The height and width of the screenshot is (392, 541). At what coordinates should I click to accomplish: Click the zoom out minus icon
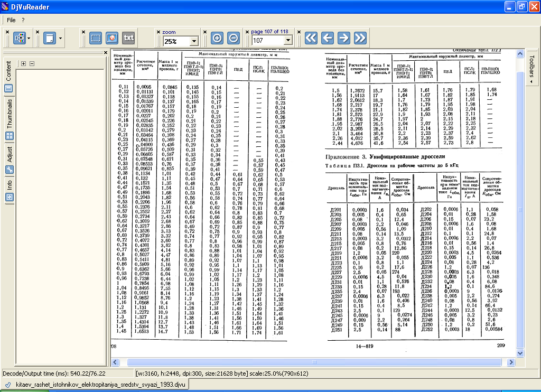pyautogui.click(x=234, y=38)
